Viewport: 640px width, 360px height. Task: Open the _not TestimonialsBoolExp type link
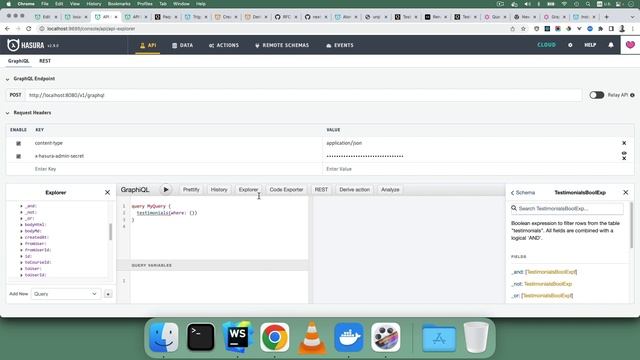pos(548,284)
